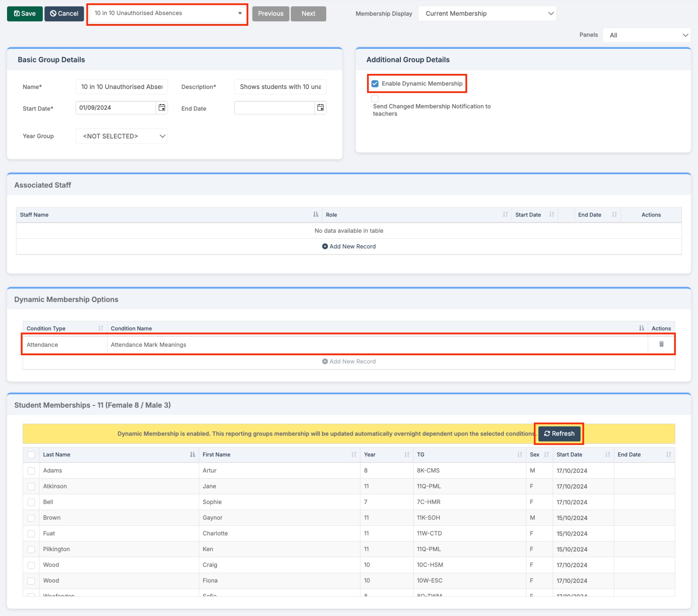Click the Save button
698x616 pixels.
pyautogui.click(x=25, y=14)
